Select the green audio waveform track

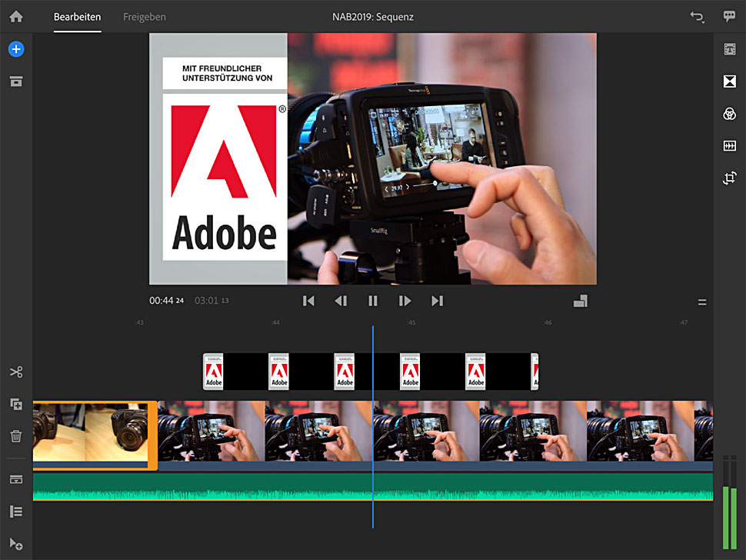point(372,486)
